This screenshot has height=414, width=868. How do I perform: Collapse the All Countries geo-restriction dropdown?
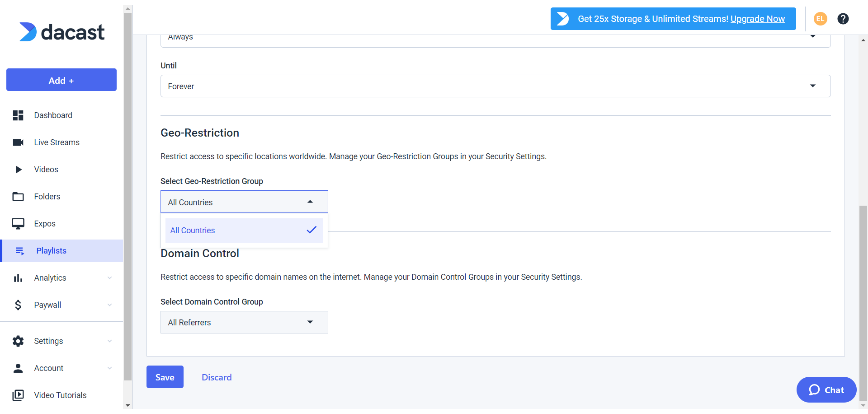tap(244, 202)
